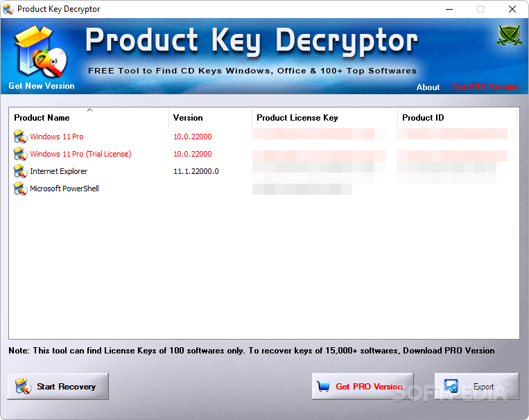The height and width of the screenshot is (420, 529).
Task: Follow the red Get PRO Version link
Action: tap(485, 87)
